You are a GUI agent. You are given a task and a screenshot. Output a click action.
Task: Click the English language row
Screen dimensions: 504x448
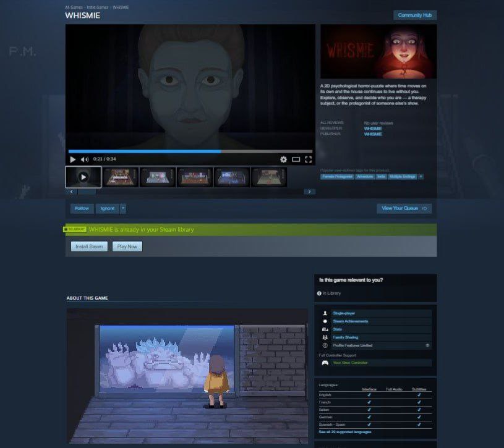click(375, 395)
